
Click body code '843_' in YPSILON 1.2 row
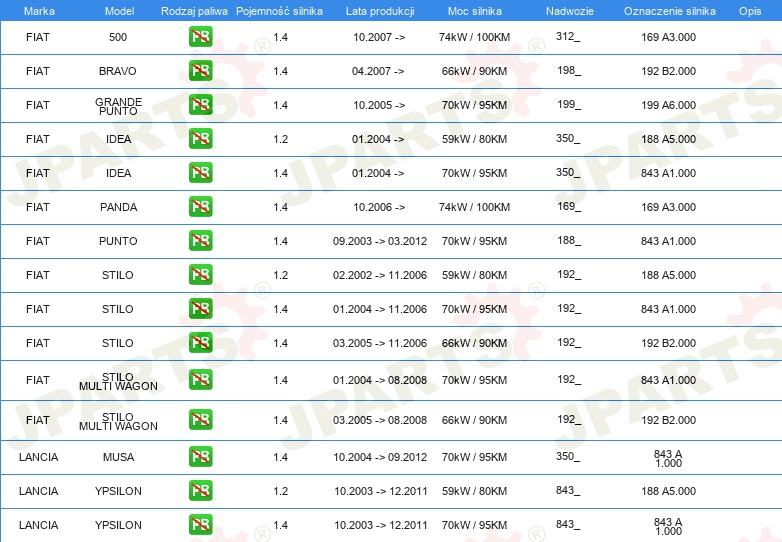point(568,490)
